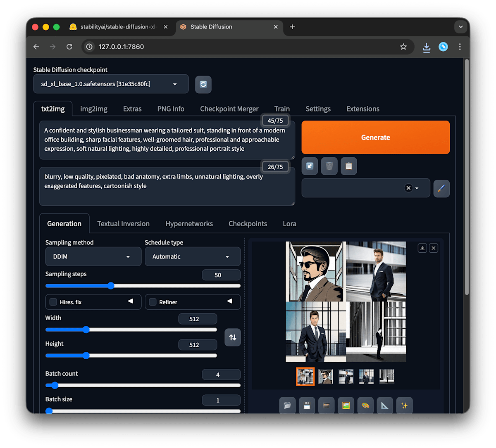Click the sparkle upscale icon
This screenshot has width=496, height=448.
(404, 405)
